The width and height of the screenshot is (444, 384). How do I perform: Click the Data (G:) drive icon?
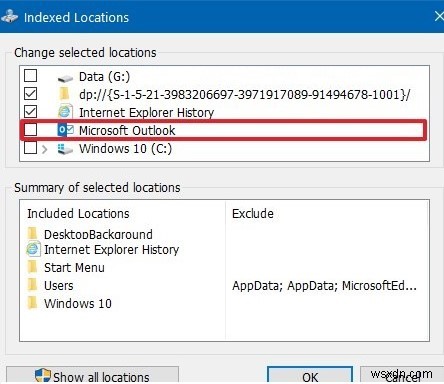click(x=65, y=78)
